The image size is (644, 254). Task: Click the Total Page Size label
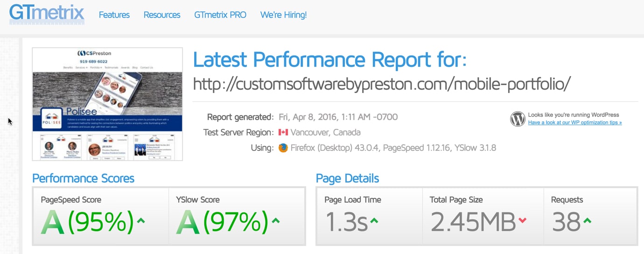click(x=456, y=200)
